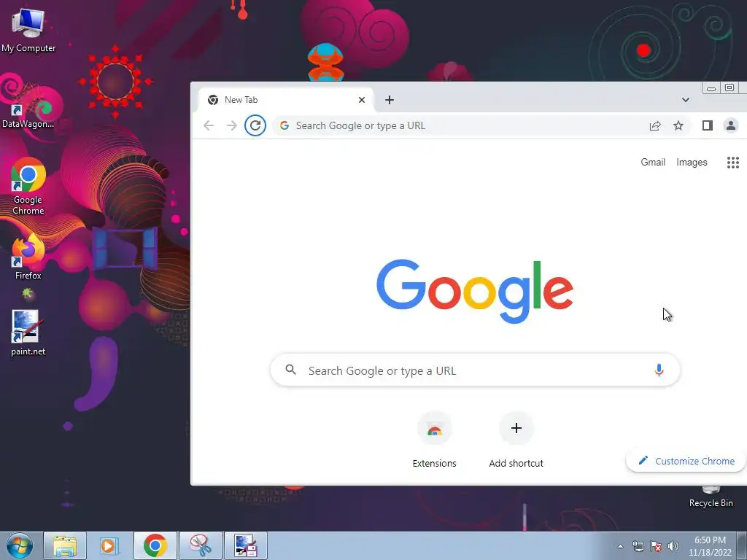Open Chrome side panel
Viewport: 747px width, 560px height.
[708, 125]
